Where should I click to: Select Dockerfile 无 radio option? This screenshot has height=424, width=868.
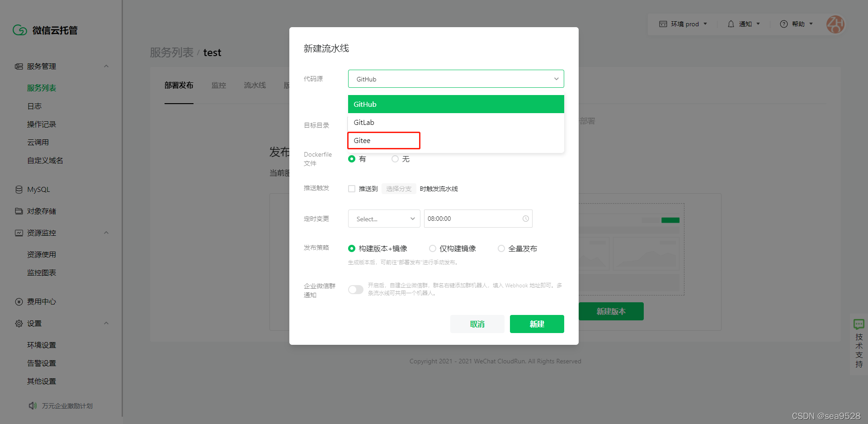point(395,159)
